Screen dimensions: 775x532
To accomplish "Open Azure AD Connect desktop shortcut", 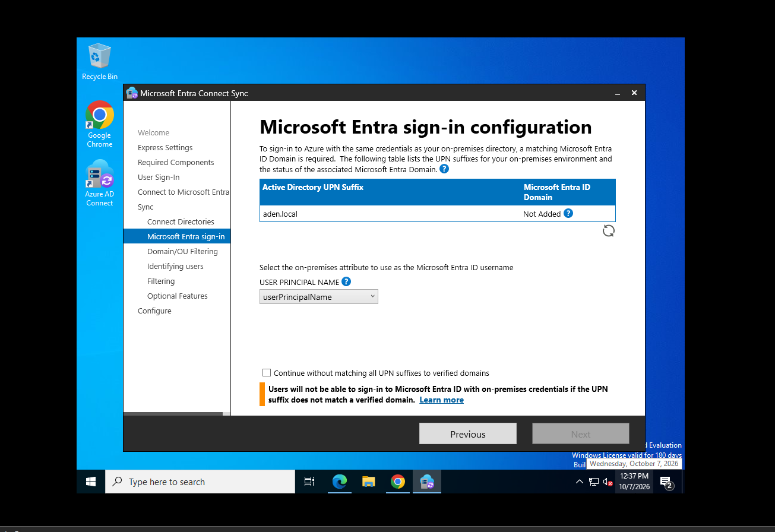I will pyautogui.click(x=100, y=183).
